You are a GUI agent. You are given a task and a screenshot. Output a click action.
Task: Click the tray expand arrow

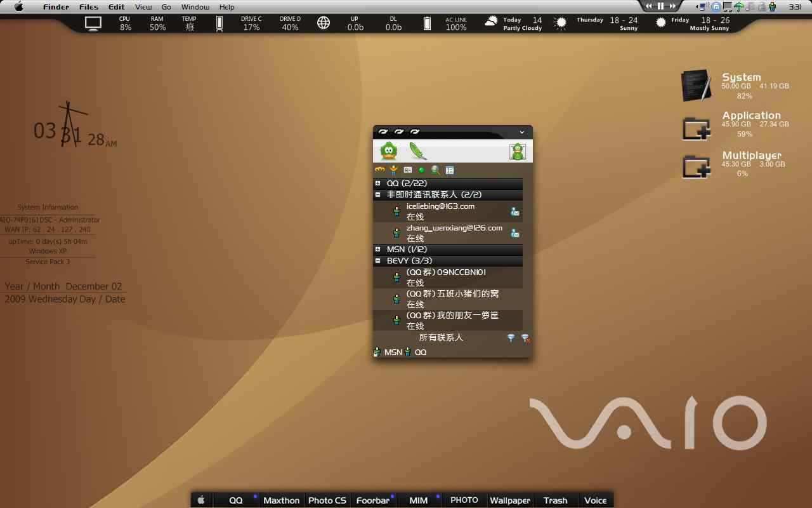click(698, 7)
